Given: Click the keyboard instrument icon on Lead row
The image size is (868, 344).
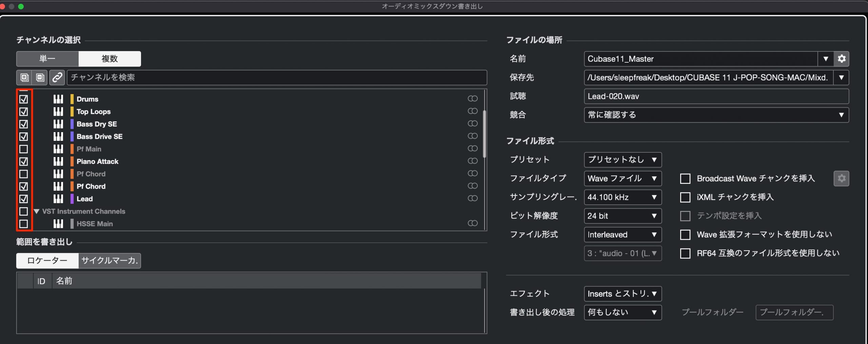Looking at the screenshot, I should click(x=58, y=199).
